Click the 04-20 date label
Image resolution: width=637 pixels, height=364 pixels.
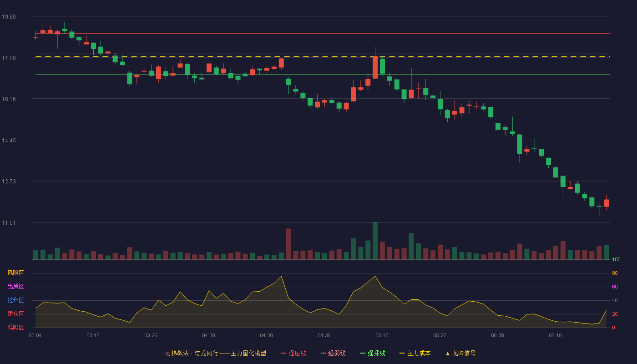tap(266, 335)
